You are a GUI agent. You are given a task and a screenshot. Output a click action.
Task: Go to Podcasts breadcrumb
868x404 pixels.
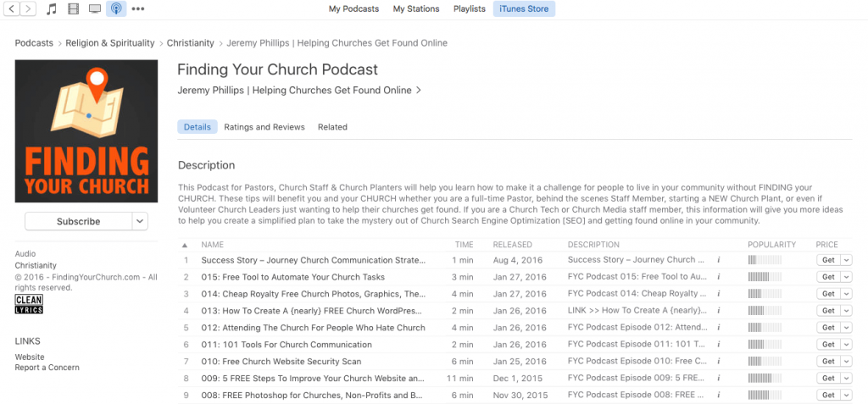click(x=34, y=42)
